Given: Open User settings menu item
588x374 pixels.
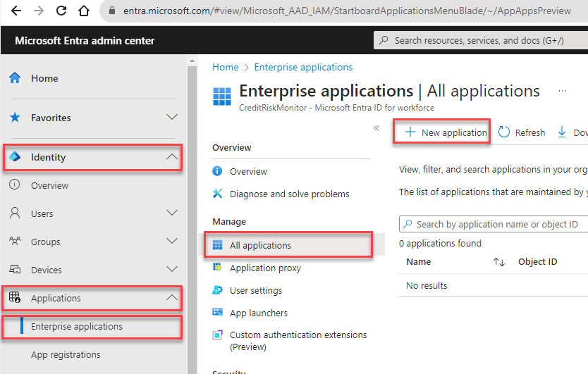Looking at the screenshot, I should (256, 291).
